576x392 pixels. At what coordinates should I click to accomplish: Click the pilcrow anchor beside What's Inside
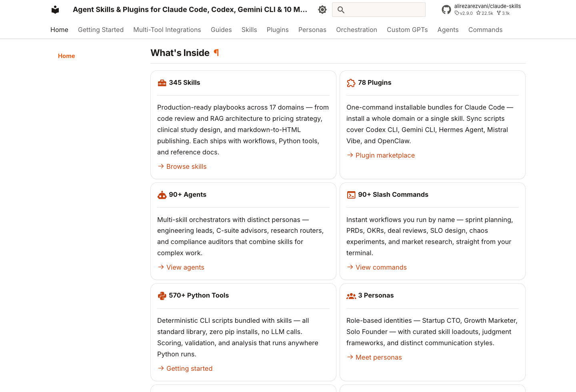pos(216,52)
